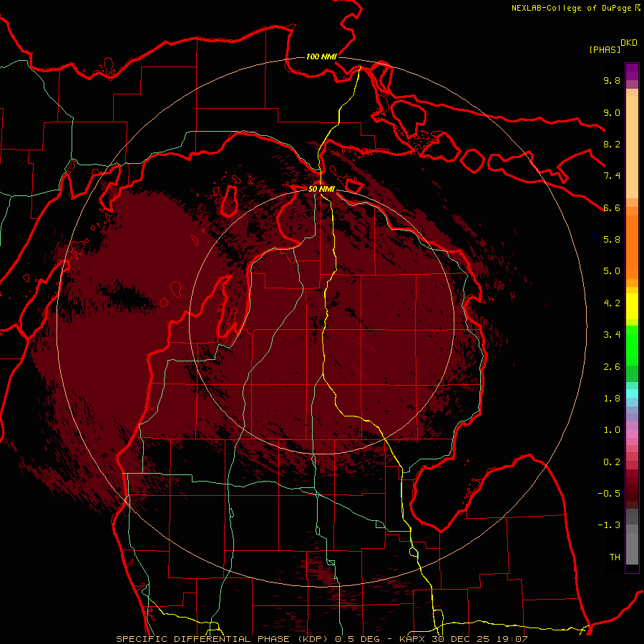Select the 5.8 scale value
The width and height of the screenshot is (644, 644).
tap(612, 240)
